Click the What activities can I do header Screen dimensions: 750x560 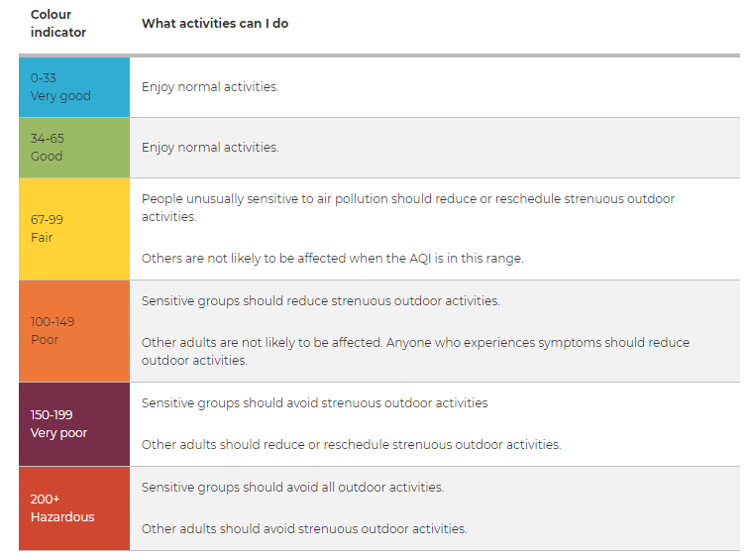click(215, 23)
